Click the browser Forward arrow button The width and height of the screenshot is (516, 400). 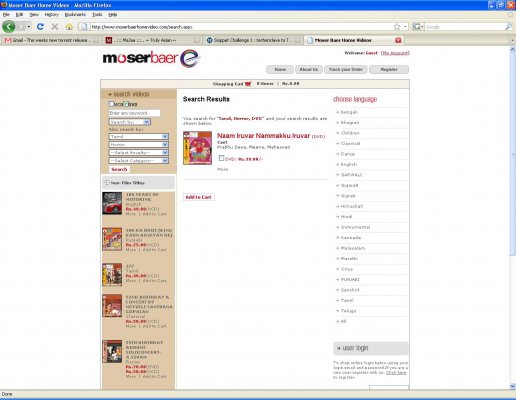click(21, 26)
